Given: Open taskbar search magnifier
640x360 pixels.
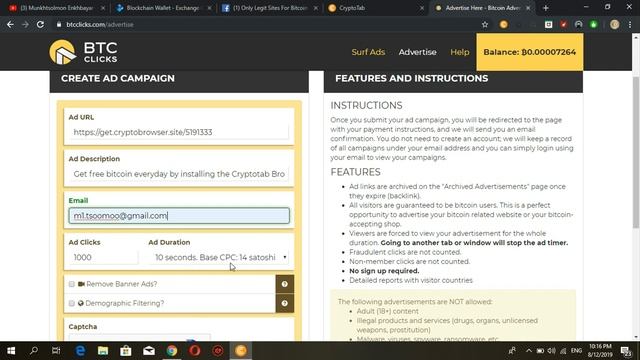Looking at the screenshot, I should tap(34, 351).
